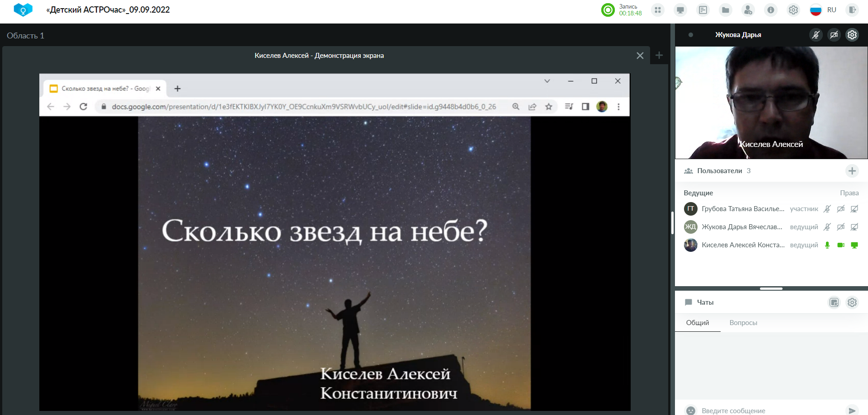Add new area with plus beside screen demo
868x415 pixels.
pos(659,55)
